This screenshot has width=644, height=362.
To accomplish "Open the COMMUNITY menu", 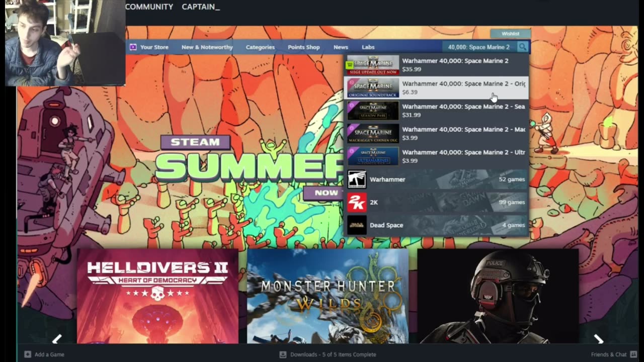I will pyautogui.click(x=149, y=7).
